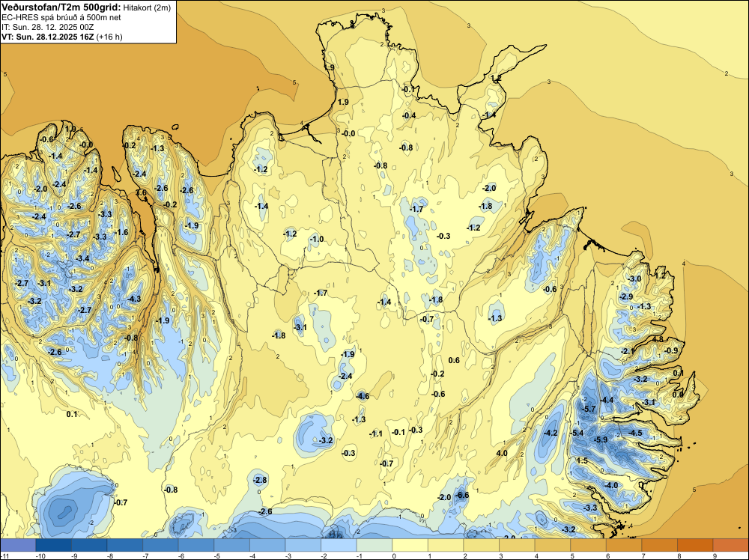
Task: Click the legend swatch between 6 and 7
Action: [x=624, y=545]
